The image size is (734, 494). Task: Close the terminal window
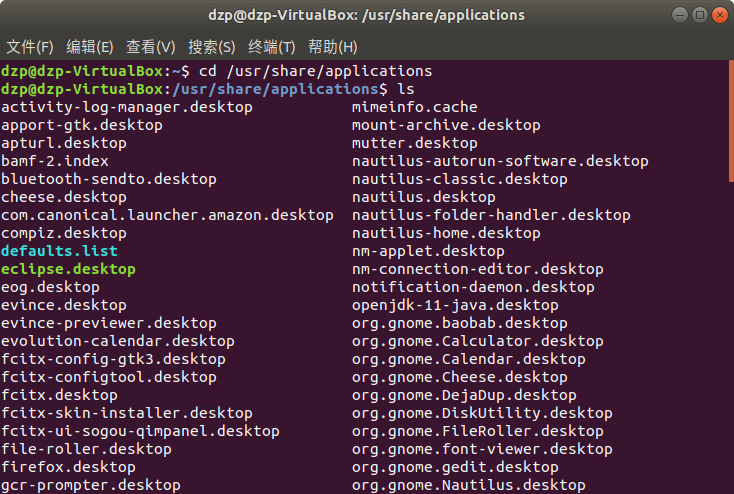point(718,15)
